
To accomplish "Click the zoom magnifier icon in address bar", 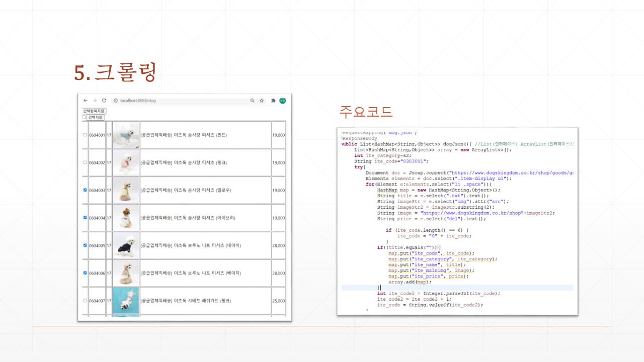I will [x=252, y=101].
